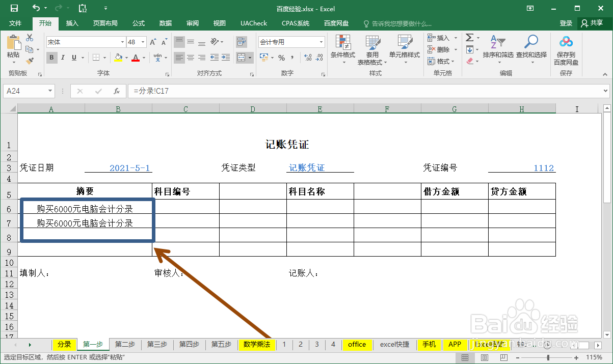Toggle align text left
Image resolution: width=613 pixels, height=364 pixels.
(179, 58)
